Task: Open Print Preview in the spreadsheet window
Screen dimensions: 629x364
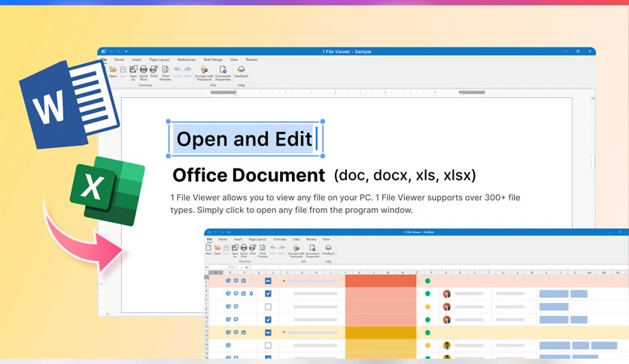Action: [263, 250]
